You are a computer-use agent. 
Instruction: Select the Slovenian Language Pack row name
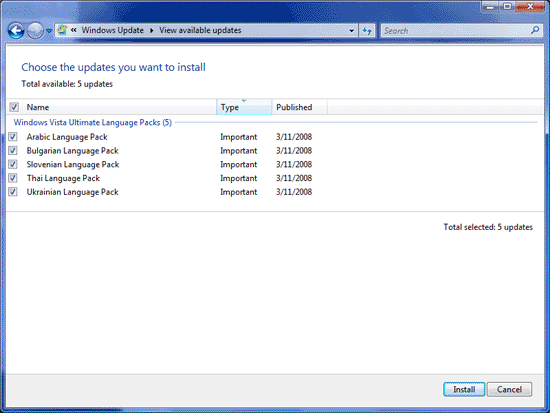[73, 164]
